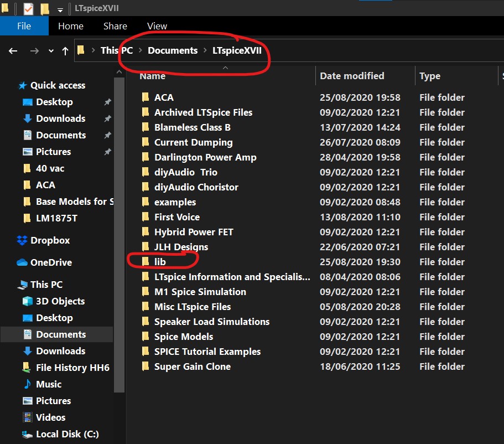Select the M1 Spice Simulation folder
Image resolution: width=504 pixels, height=444 pixels.
point(194,292)
